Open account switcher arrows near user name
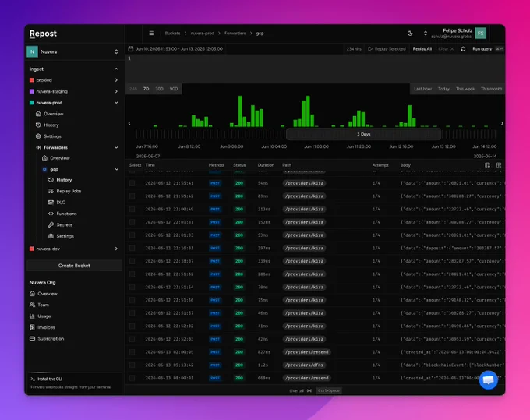The height and width of the screenshot is (420, 530). pos(426,33)
